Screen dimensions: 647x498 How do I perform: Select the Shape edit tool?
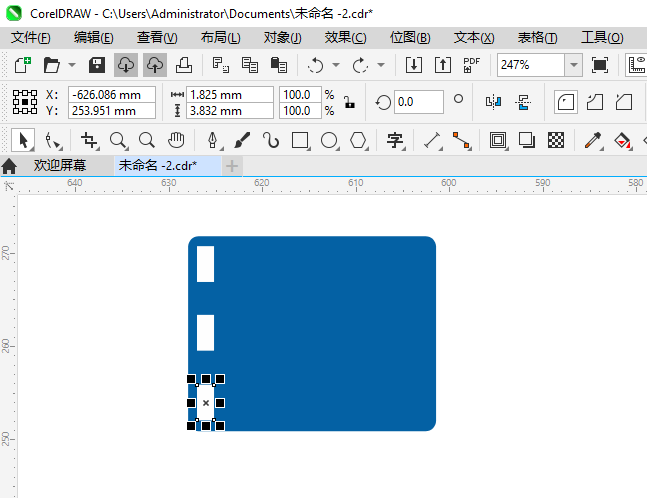click(x=53, y=140)
